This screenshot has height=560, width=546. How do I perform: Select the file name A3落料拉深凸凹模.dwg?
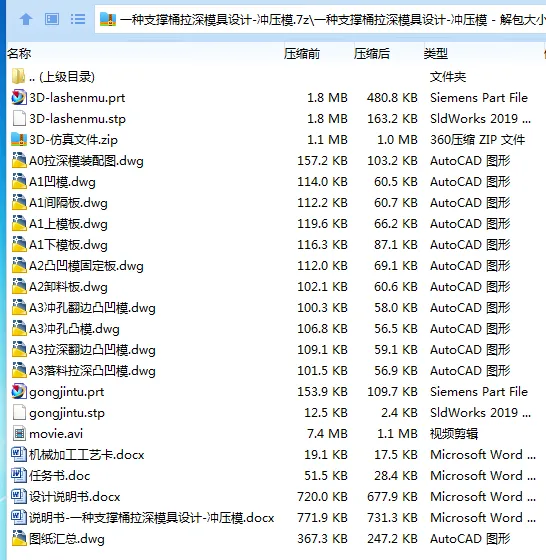click(92, 371)
